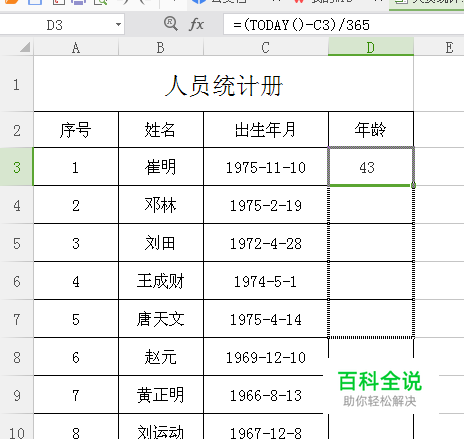
Task: Select the cell with name 刘田
Action: click(x=161, y=243)
